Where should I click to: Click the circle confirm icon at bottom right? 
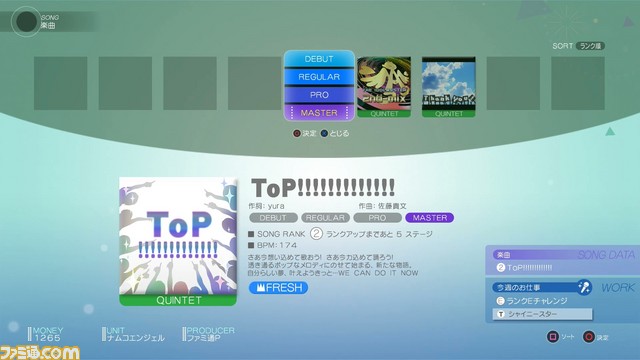(x=589, y=337)
